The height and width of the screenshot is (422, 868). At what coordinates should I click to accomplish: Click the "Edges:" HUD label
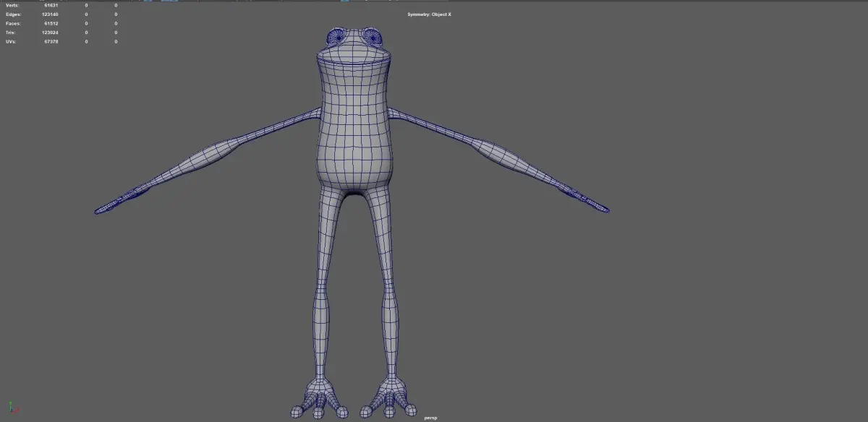[12, 14]
